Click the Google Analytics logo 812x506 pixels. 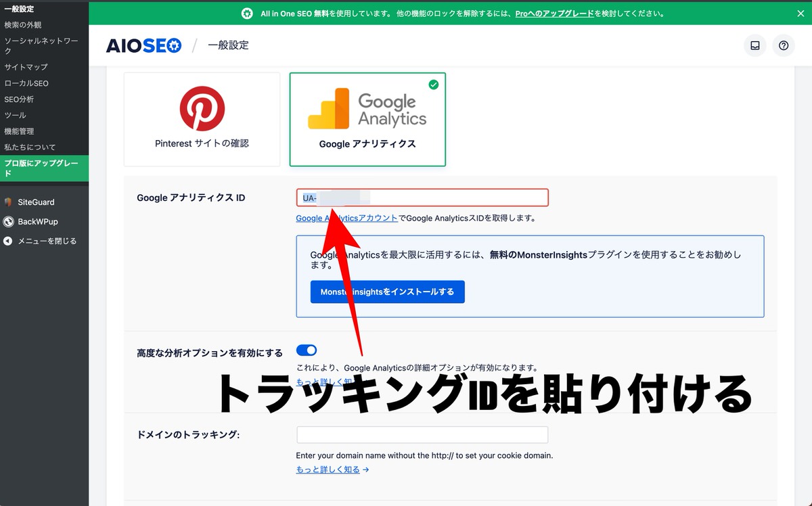click(x=367, y=108)
